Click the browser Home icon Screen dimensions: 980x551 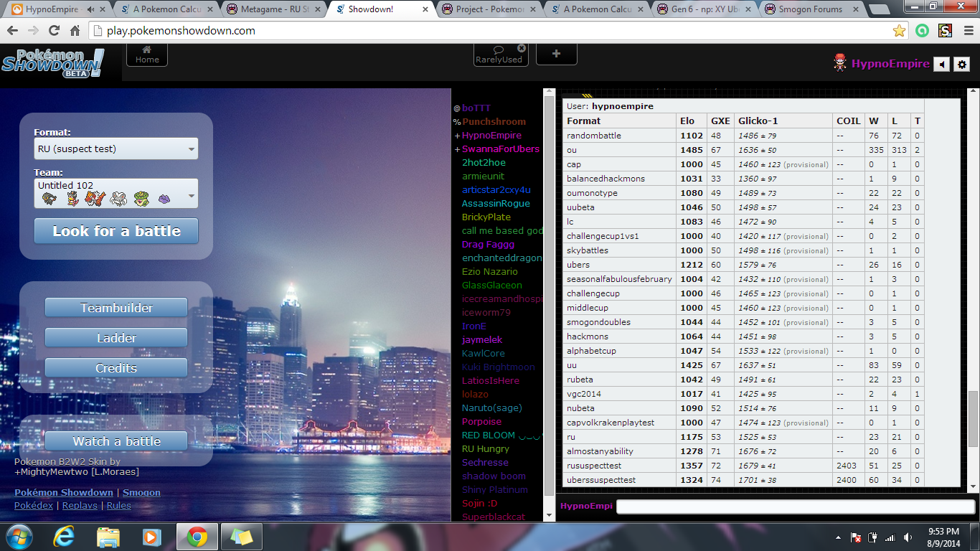75,31
